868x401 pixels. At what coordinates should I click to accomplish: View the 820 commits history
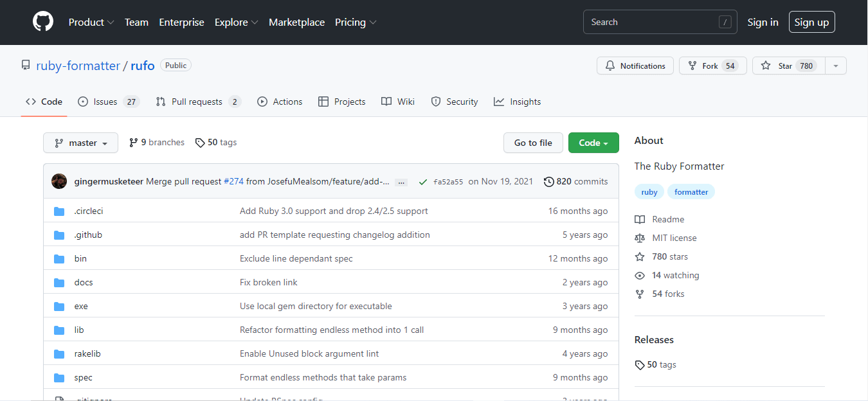click(x=575, y=181)
